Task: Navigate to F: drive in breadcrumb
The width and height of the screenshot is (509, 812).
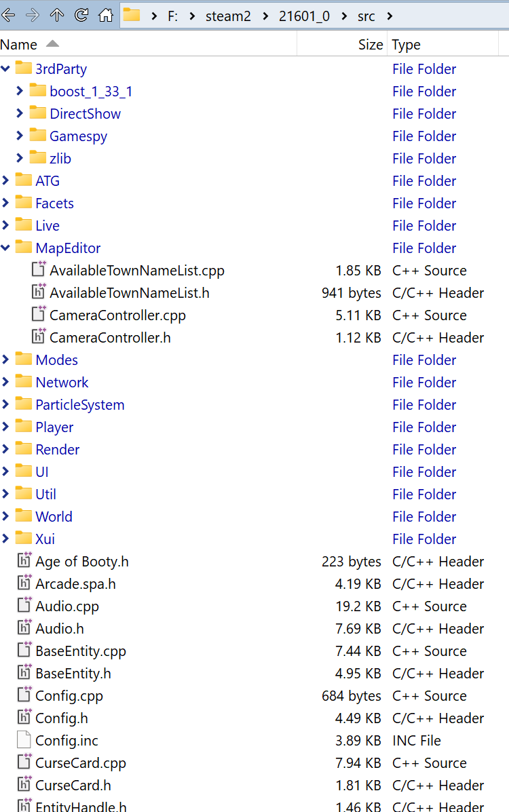Action: coord(172,16)
